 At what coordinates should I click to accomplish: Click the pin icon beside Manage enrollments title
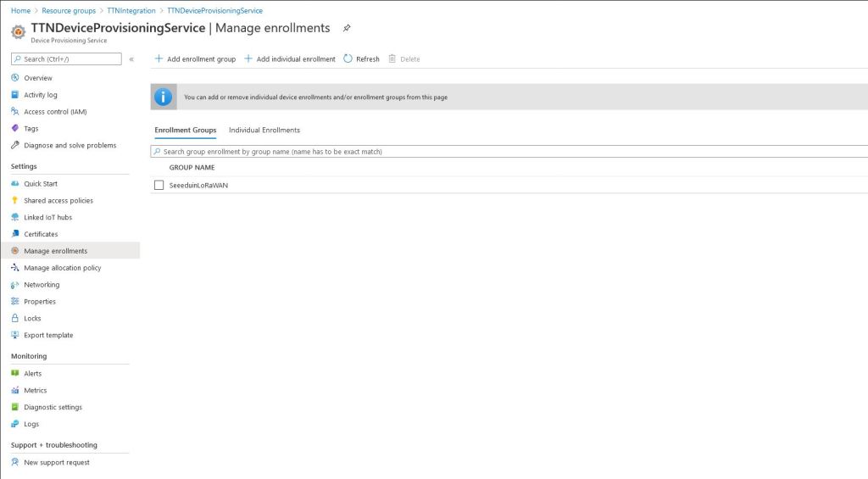[347, 28]
